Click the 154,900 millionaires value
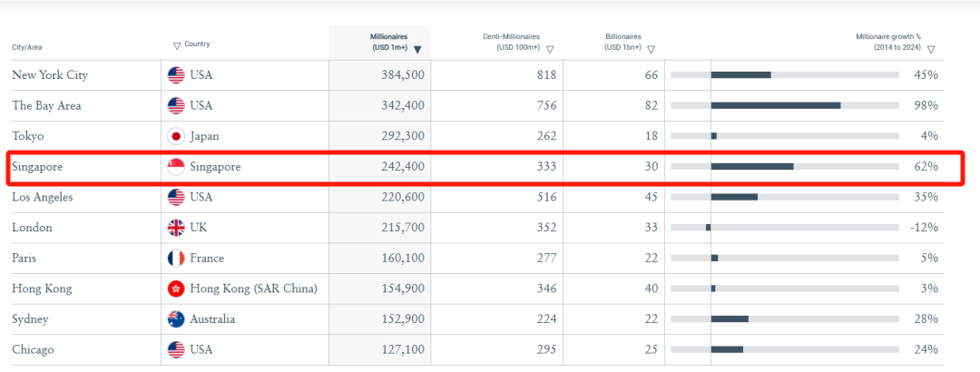The height and width of the screenshot is (372, 980). click(403, 289)
